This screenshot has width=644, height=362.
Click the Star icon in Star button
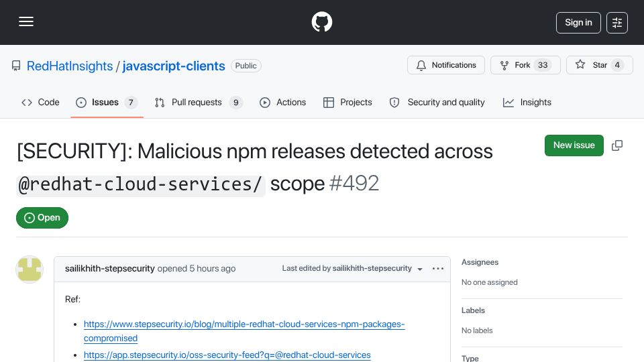tap(580, 64)
